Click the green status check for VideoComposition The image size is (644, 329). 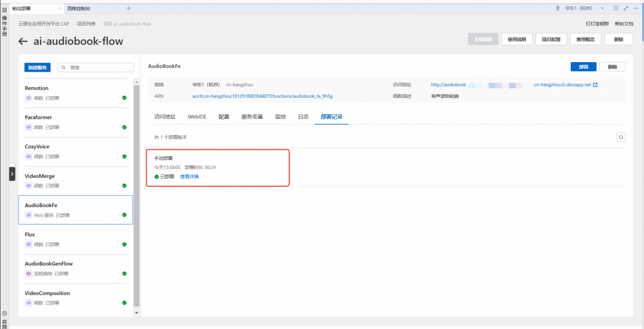[124, 303]
